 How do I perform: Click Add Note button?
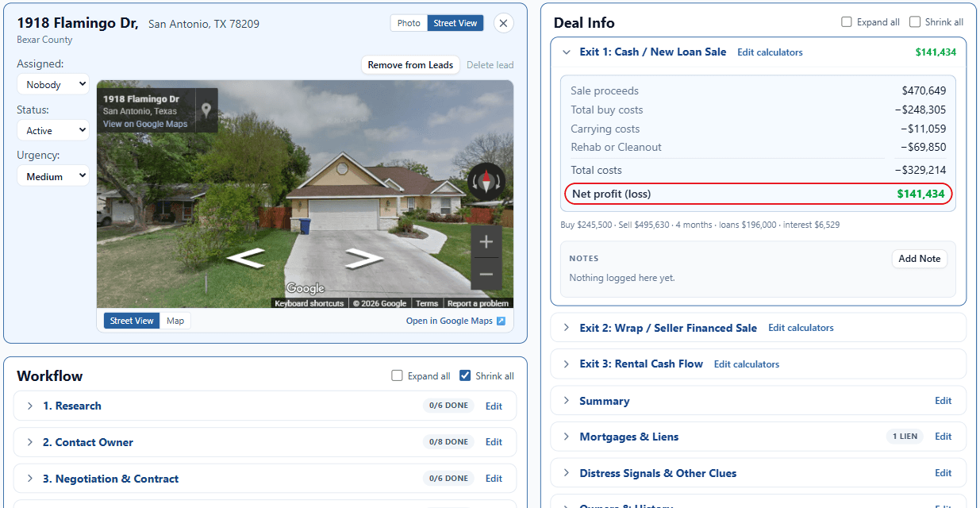tap(919, 259)
